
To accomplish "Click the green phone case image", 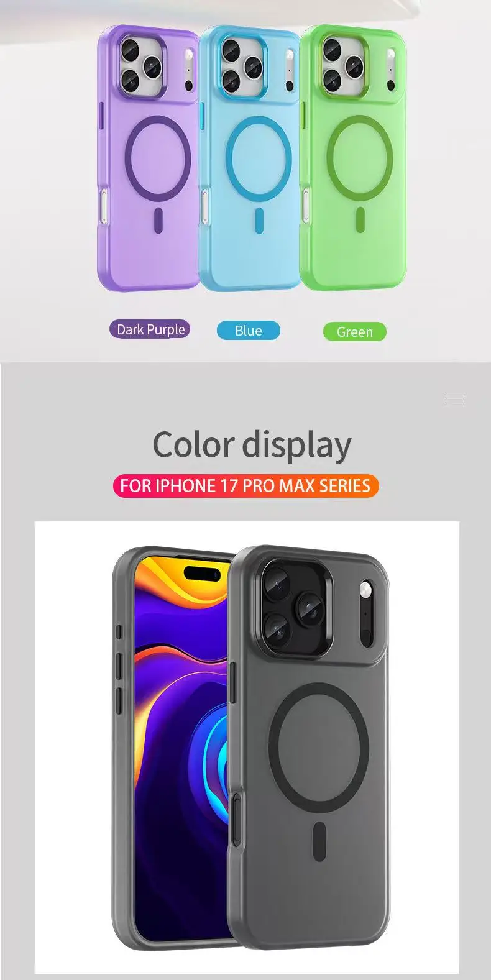I will (353, 158).
